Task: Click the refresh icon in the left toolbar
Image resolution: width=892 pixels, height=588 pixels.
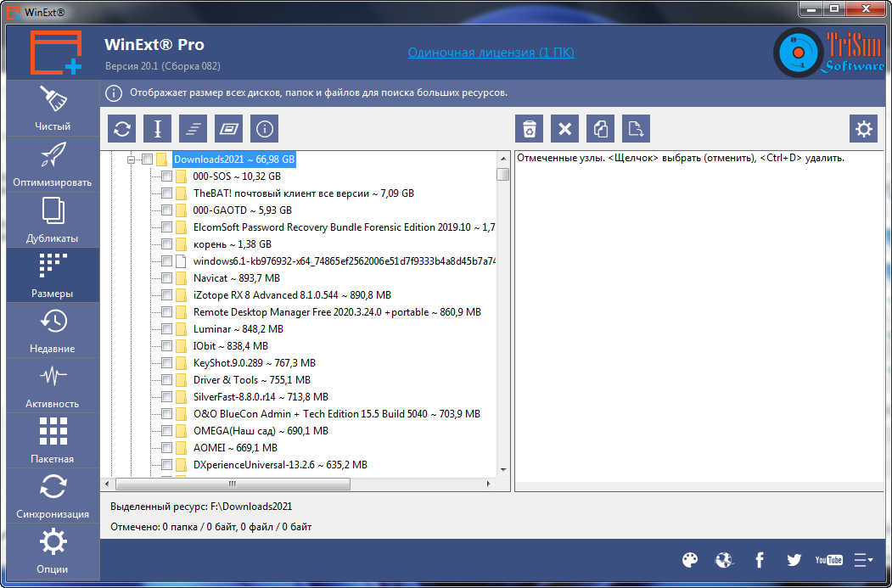Action: [x=121, y=129]
